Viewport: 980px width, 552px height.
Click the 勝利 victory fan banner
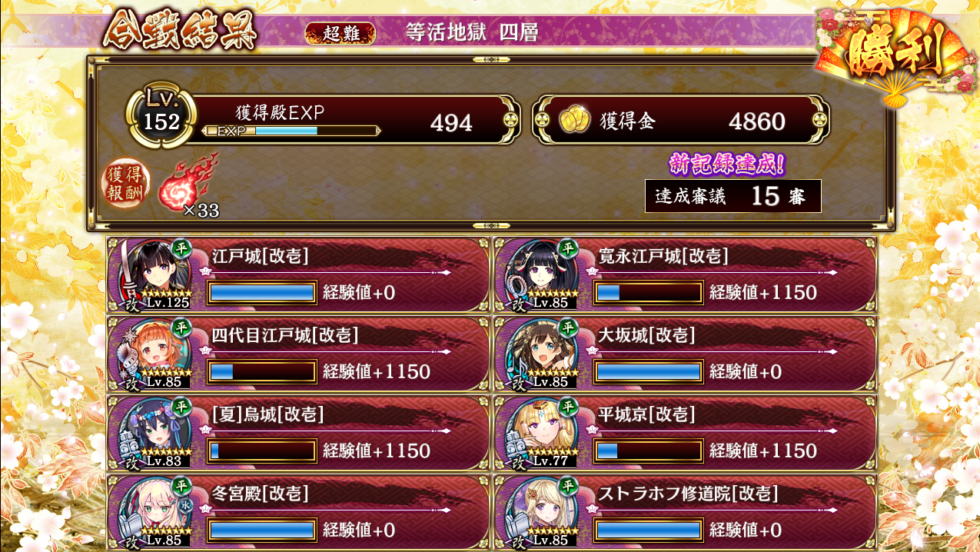895,55
